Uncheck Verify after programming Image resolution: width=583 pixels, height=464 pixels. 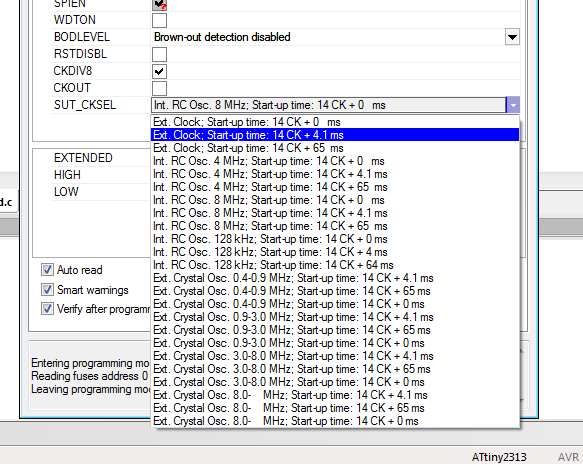pyautogui.click(x=47, y=309)
